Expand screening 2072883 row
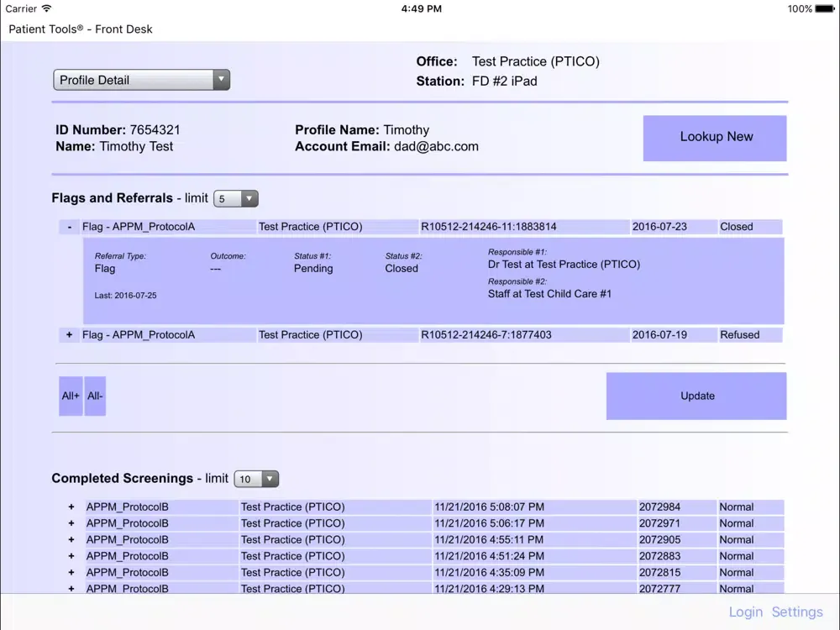This screenshot has width=840, height=630. [71, 556]
